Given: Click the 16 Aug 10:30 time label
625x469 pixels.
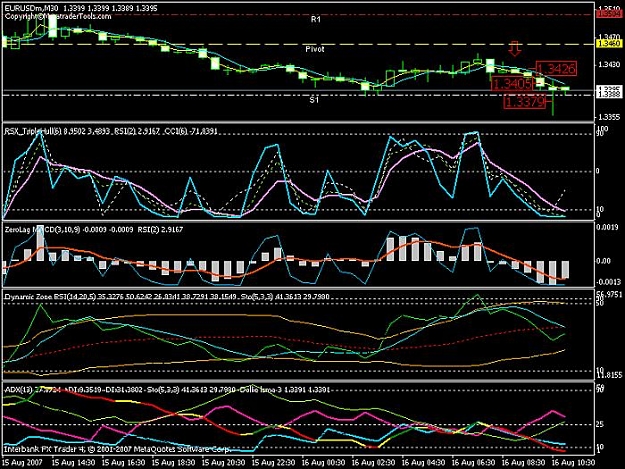Looking at the screenshot, I should 573,463.
